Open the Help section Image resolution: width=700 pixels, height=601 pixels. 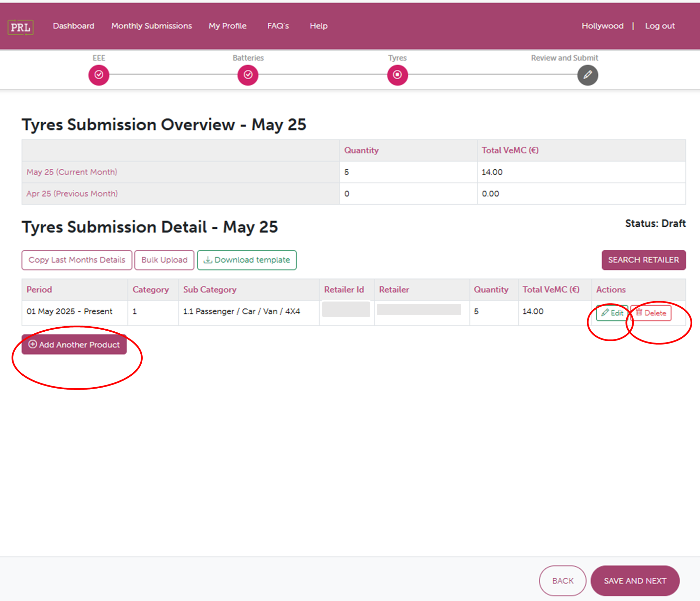[x=318, y=26]
